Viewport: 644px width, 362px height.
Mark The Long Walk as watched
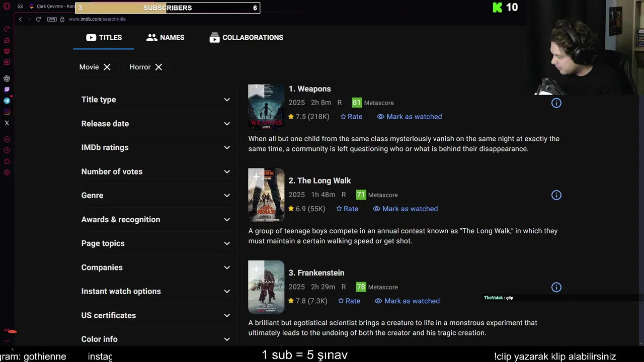click(406, 209)
